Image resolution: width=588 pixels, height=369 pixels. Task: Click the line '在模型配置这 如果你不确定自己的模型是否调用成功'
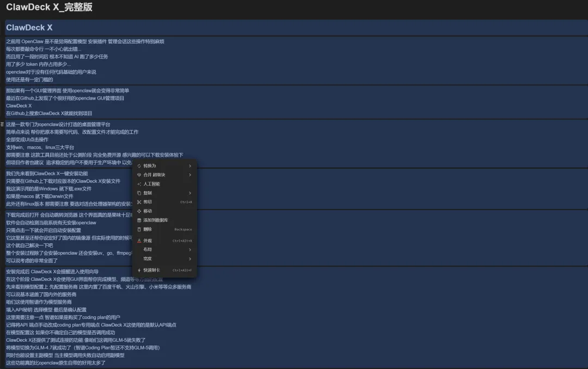point(60,333)
